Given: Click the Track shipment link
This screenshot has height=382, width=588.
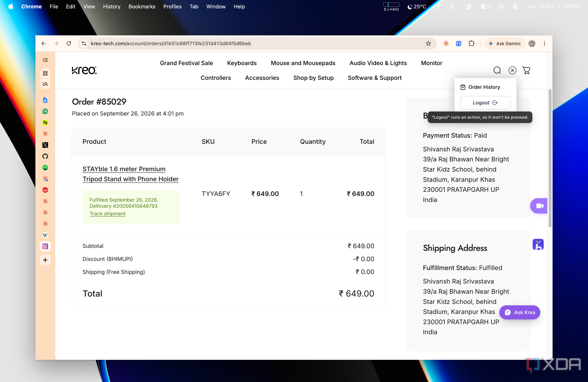Looking at the screenshot, I should [x=107, y=214].
